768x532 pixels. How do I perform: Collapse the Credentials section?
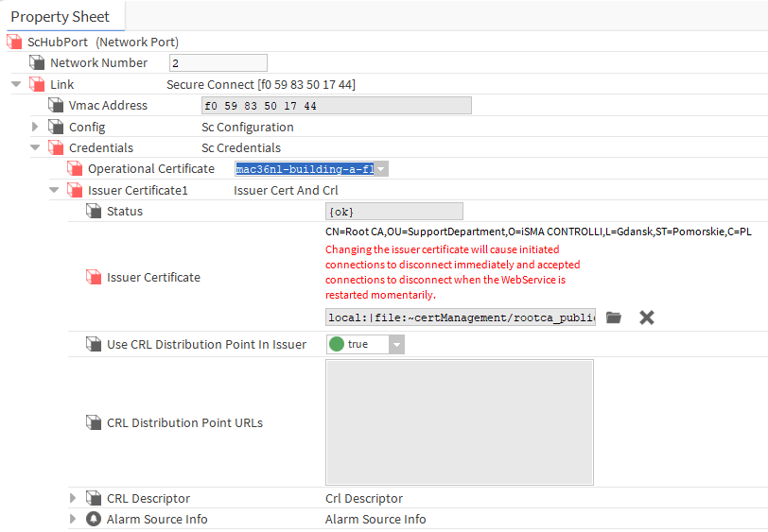tap(35, 147)
